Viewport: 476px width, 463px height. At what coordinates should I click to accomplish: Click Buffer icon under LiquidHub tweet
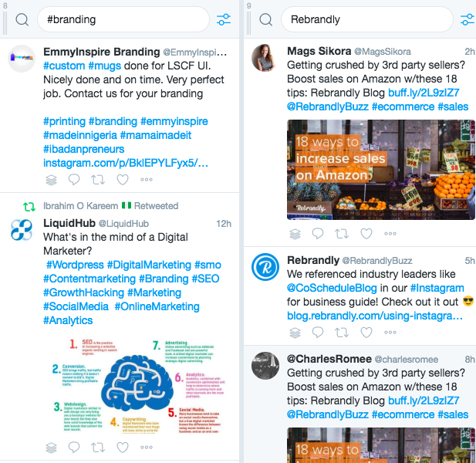51,448
